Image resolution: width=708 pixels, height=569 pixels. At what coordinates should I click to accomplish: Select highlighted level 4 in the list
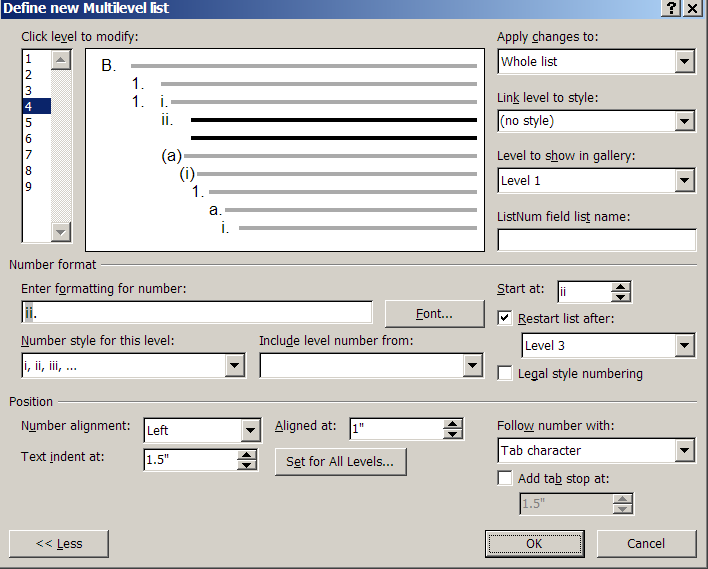coord(37,107)
